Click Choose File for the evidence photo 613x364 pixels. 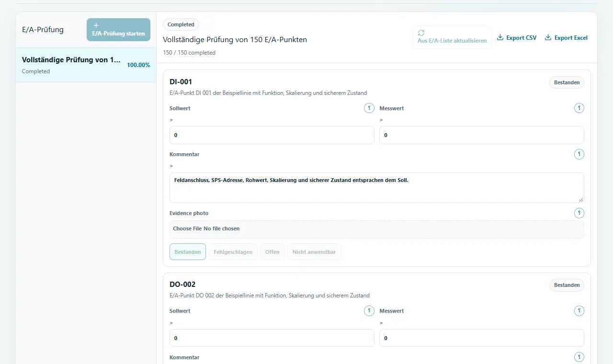pyautogui.click(x=187, y=228)
